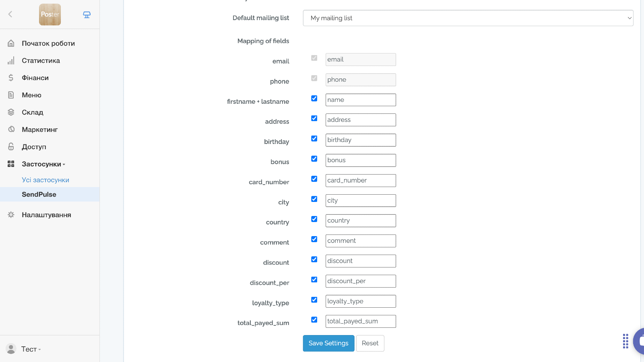The height and width of the screenshot is (362, 644).
Task: Expand the Застосунки menu section
Action: coord(43,164)
